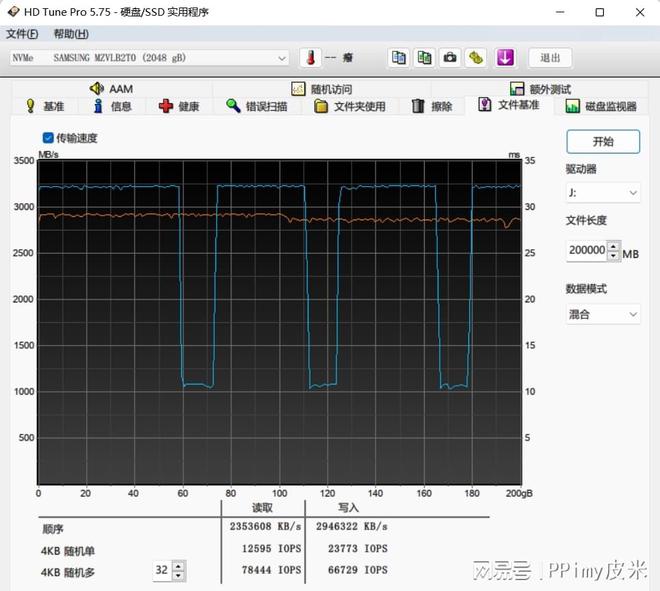This screenshot has height=591, width=660.
Task: Click the 顺序 row label
Action: (x=53, y=529)
